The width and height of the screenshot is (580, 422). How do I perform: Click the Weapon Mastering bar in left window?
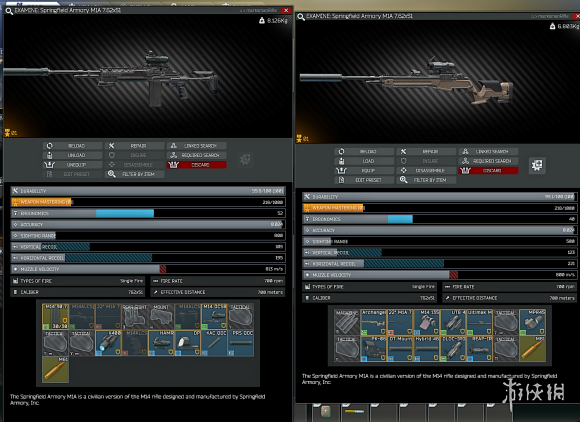pos(148,202)
